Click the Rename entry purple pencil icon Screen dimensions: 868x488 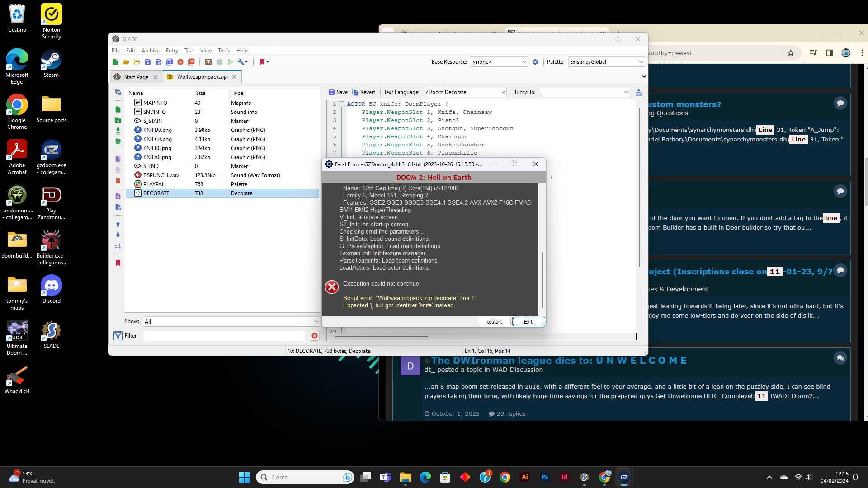click(x=118, y=159)
